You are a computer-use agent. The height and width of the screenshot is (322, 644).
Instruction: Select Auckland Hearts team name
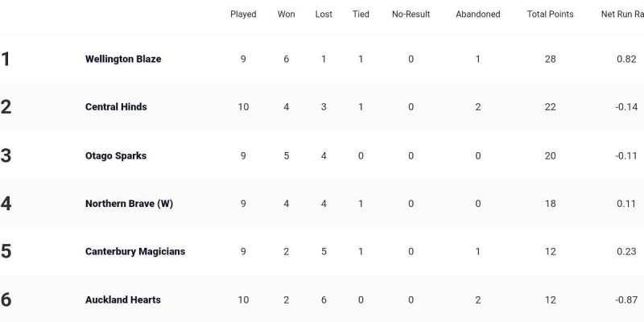123,299
